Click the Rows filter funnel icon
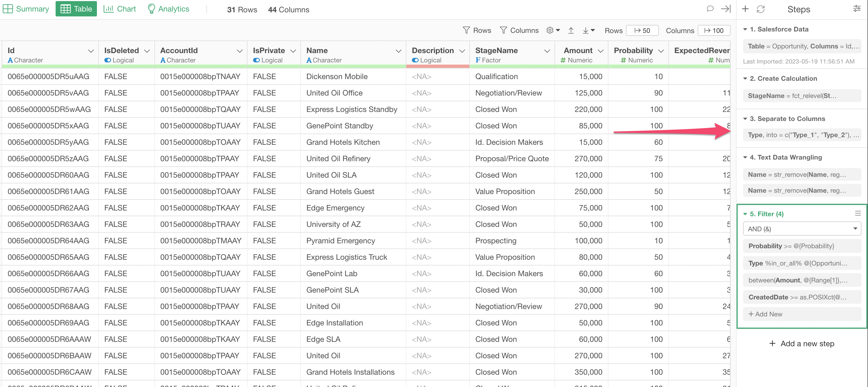 [x=466, y=30]
